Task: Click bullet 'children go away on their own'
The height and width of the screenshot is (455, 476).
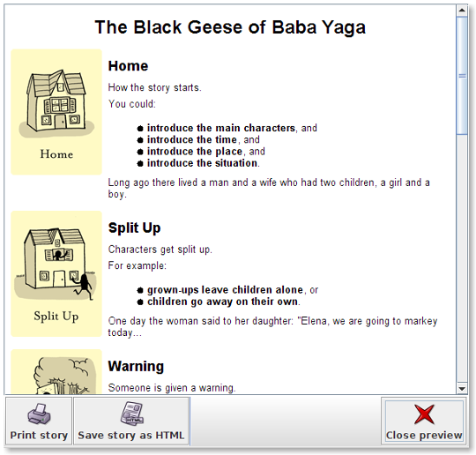Action: point(222,302)
